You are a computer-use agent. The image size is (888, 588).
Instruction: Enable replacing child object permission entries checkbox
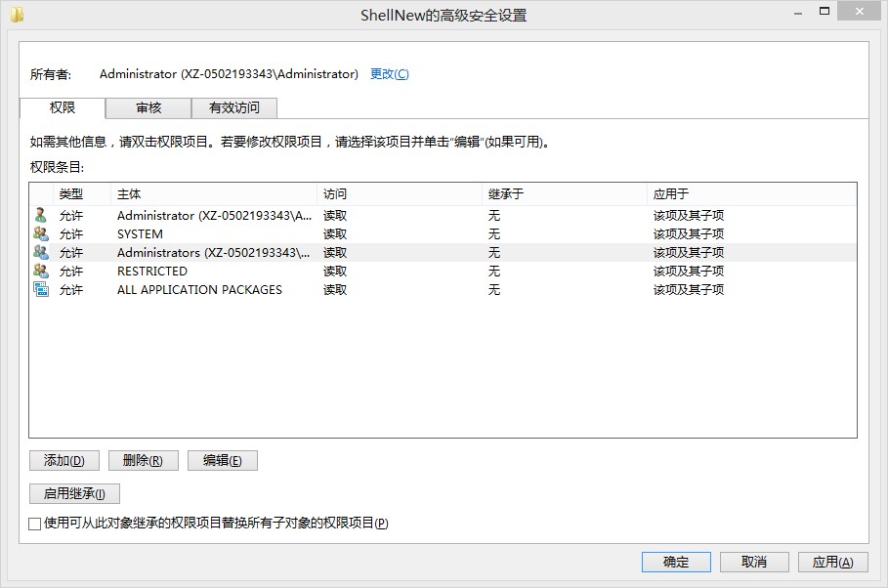35,524
